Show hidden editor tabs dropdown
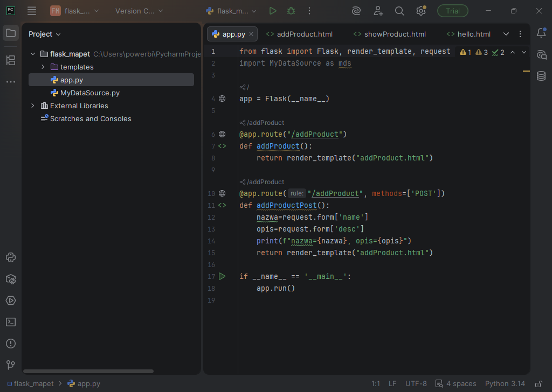 506,34
